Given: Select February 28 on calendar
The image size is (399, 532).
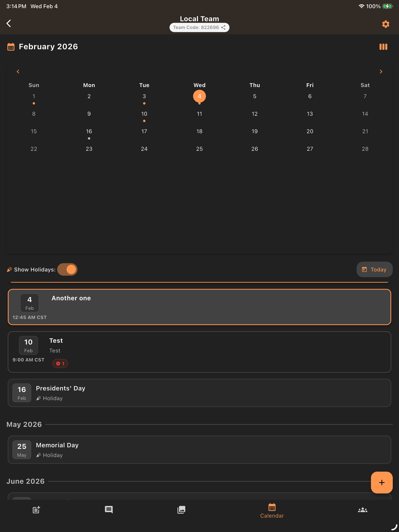Looking at the screenshot, I should point(365,149).
